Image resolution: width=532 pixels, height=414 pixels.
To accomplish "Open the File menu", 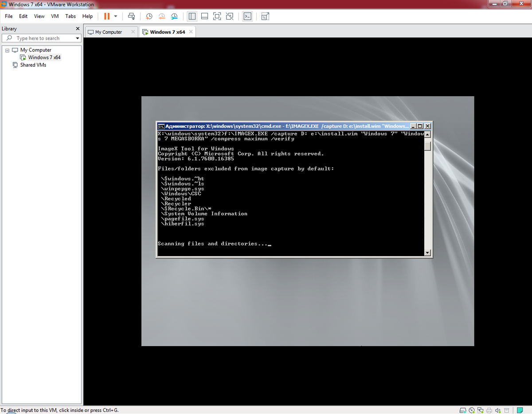I will coord(9,16).
